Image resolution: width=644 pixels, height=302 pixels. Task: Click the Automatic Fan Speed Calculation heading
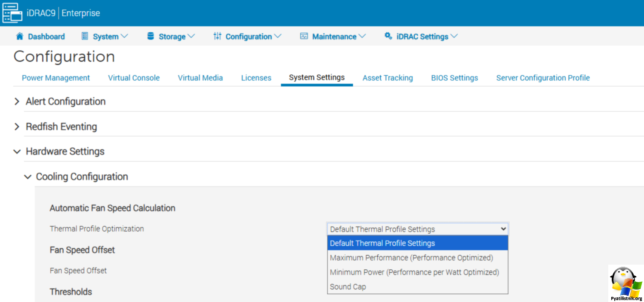point(113,208)
